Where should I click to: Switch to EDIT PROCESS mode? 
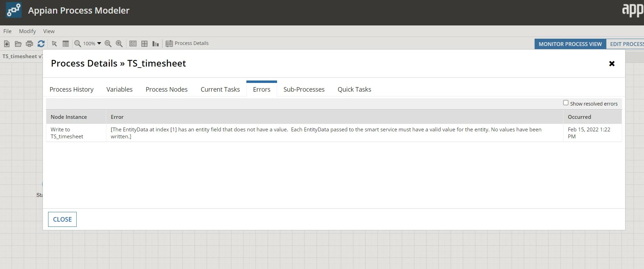point(625,44)
